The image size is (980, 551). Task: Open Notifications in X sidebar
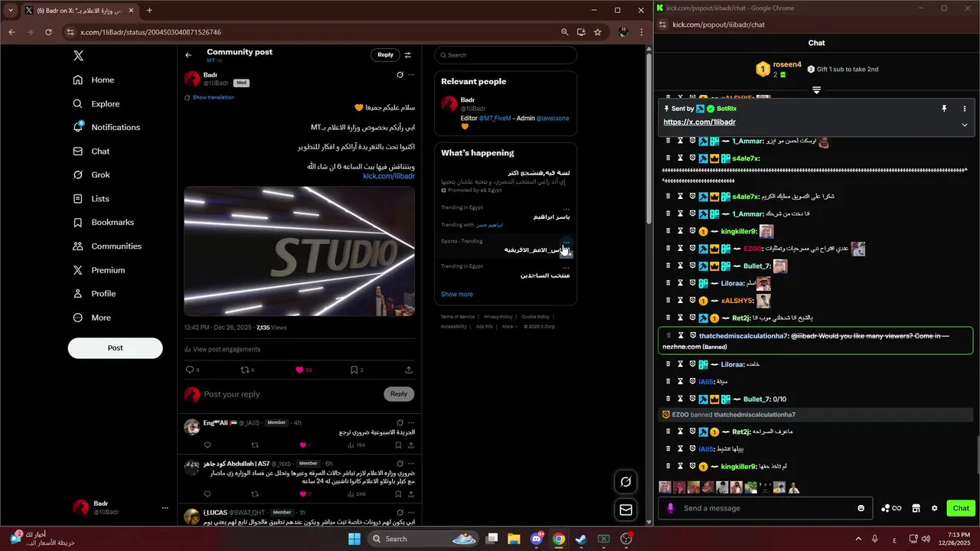[x=106, y=127]
